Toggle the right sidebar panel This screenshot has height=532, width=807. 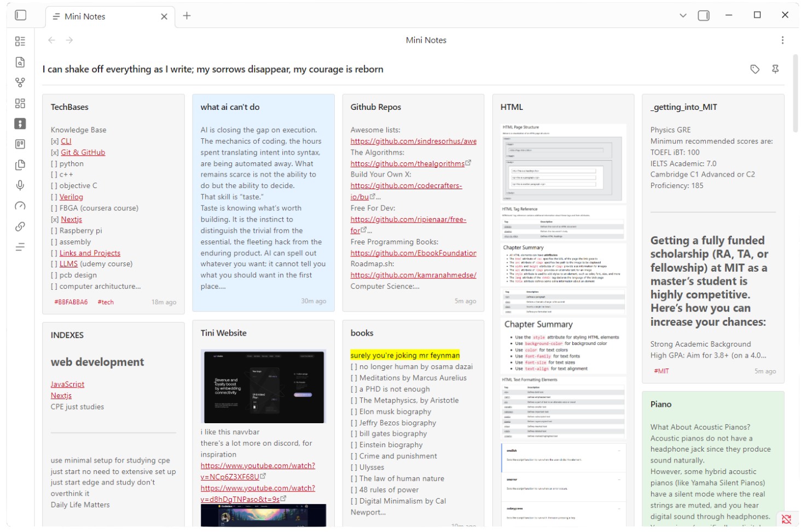coord(704,16)
